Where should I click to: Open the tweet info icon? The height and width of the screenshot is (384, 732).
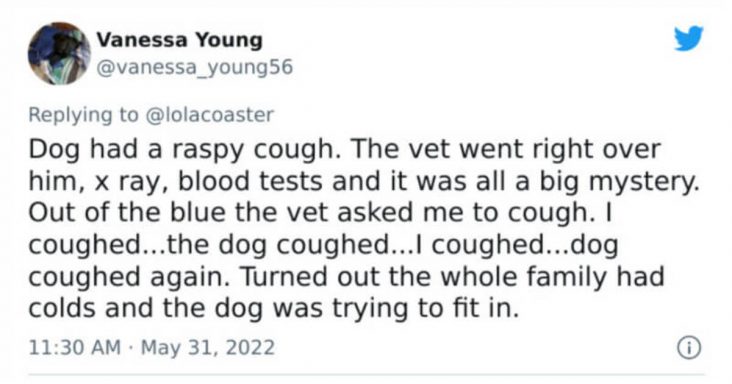[689, 348]
